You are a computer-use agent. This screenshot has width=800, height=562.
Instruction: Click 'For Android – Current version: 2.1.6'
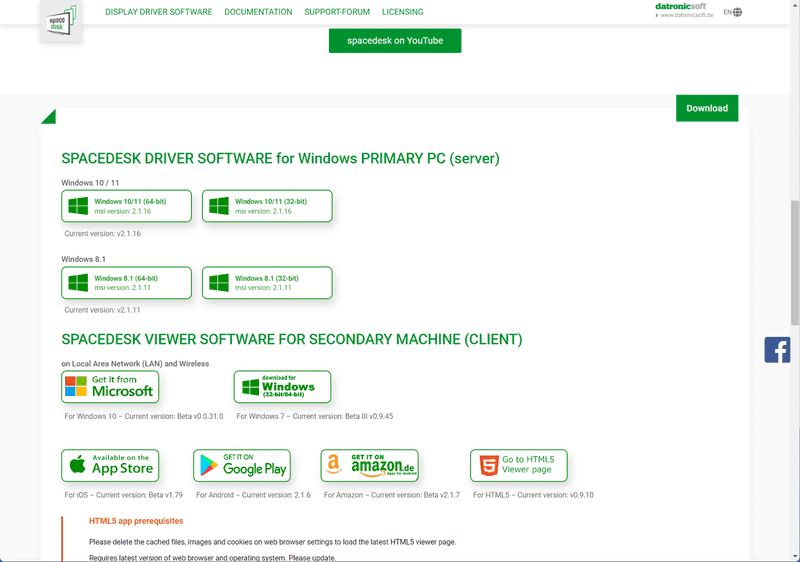pos(253,495)
